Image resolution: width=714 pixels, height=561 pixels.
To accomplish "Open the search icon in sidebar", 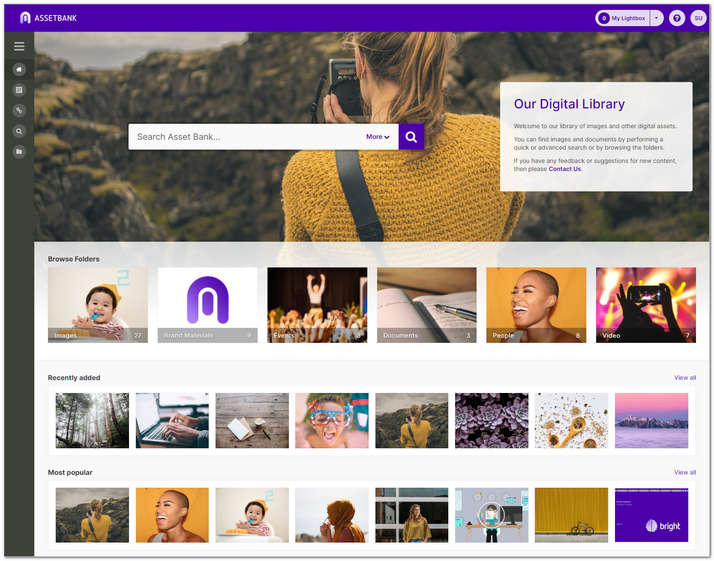I will coord(19,131).
